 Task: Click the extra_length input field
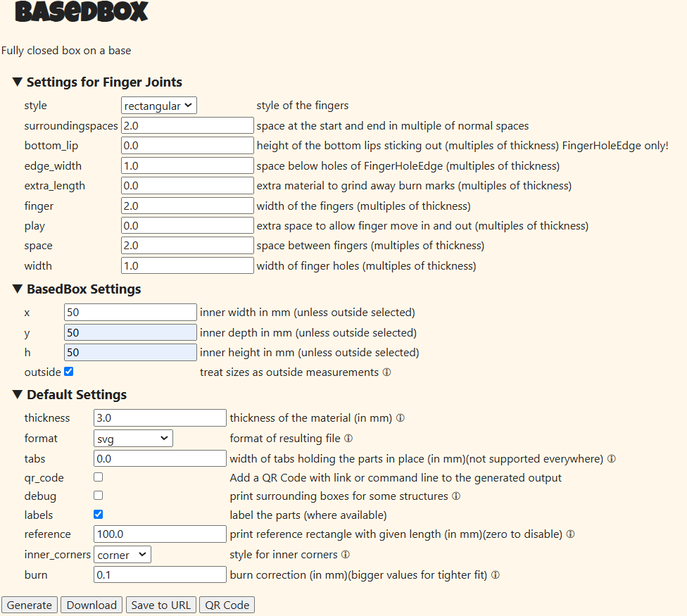(187, 186)
